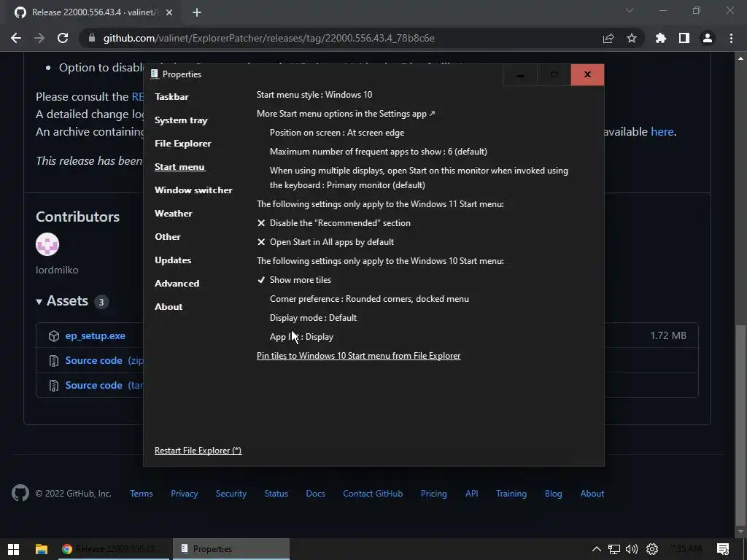Go to the Weather section
The height and width of the screenshot is (560, 747).
[174, 214]
